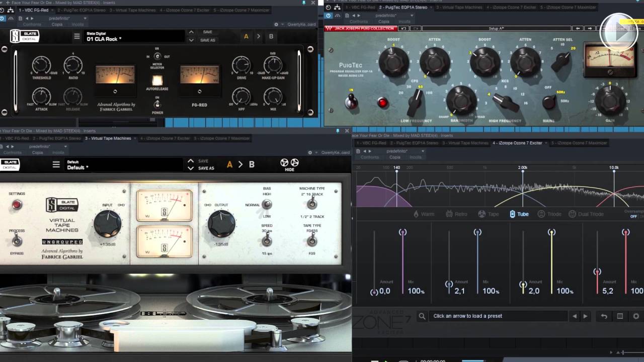Select A setting in Virtual Tape Machines
Viewport: 644px width, 362px height.
[x=229, y=164]
